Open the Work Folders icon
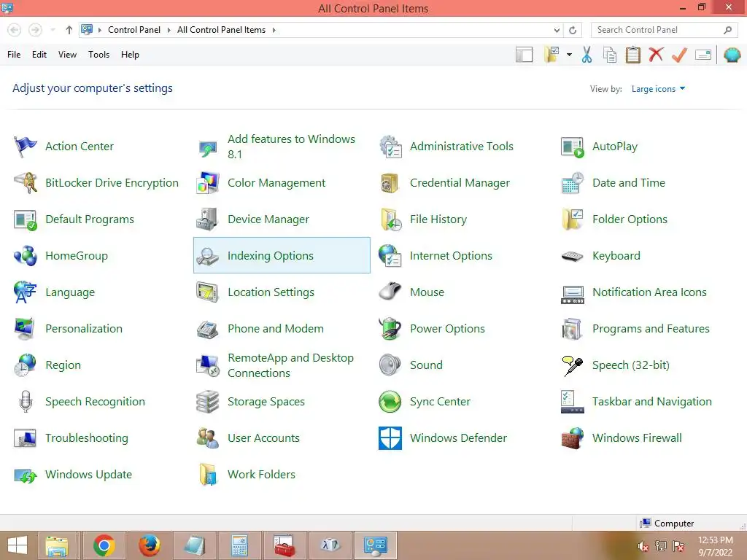This screenshot has width=747, height=560. 207,475
